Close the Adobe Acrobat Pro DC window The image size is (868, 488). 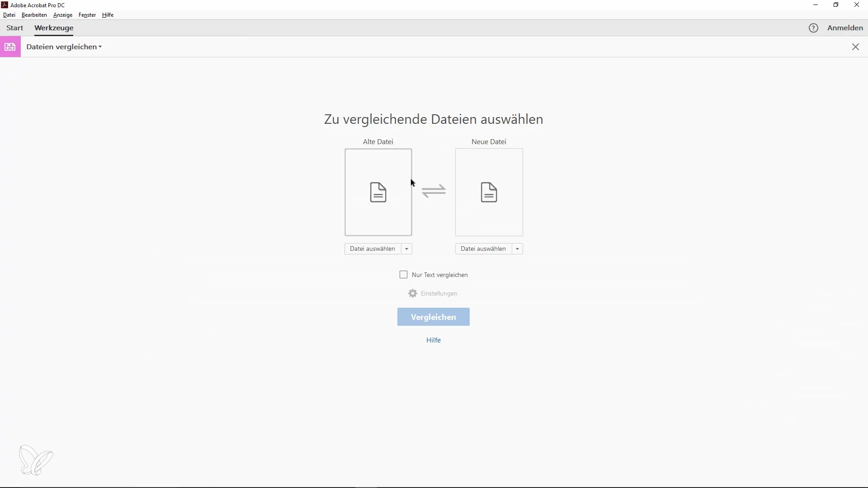pos(857,5)
